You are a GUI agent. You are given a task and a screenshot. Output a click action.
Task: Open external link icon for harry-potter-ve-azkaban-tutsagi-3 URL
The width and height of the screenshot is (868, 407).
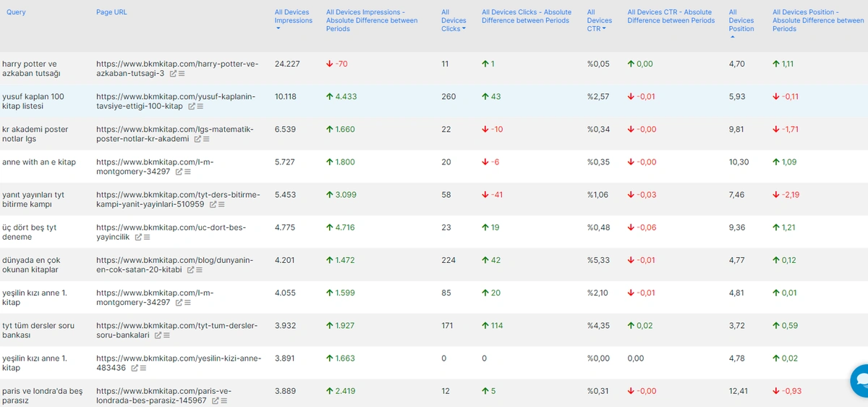tap(173, 74)
